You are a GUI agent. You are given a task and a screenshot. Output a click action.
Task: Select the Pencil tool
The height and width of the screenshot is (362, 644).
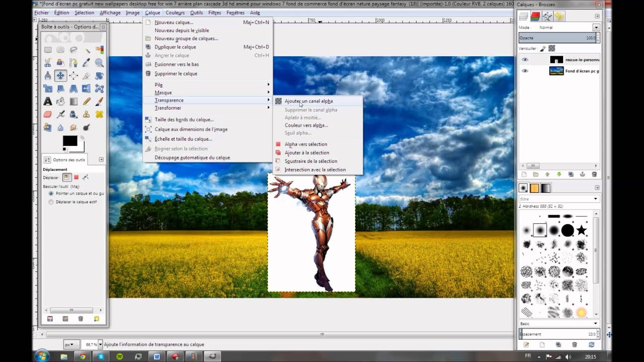click(x=87, y=102)
